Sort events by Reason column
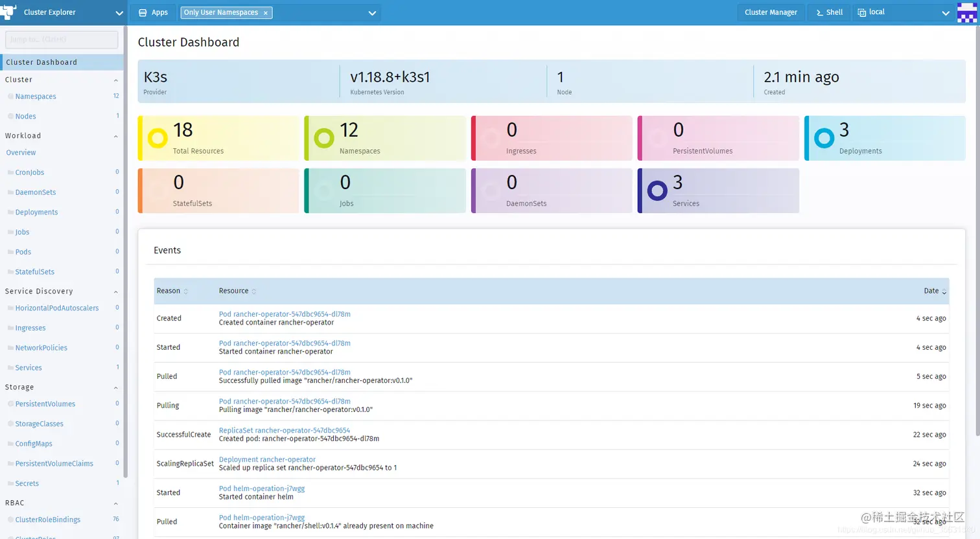Viewport: 980px width, 539px height. point(172,292)
